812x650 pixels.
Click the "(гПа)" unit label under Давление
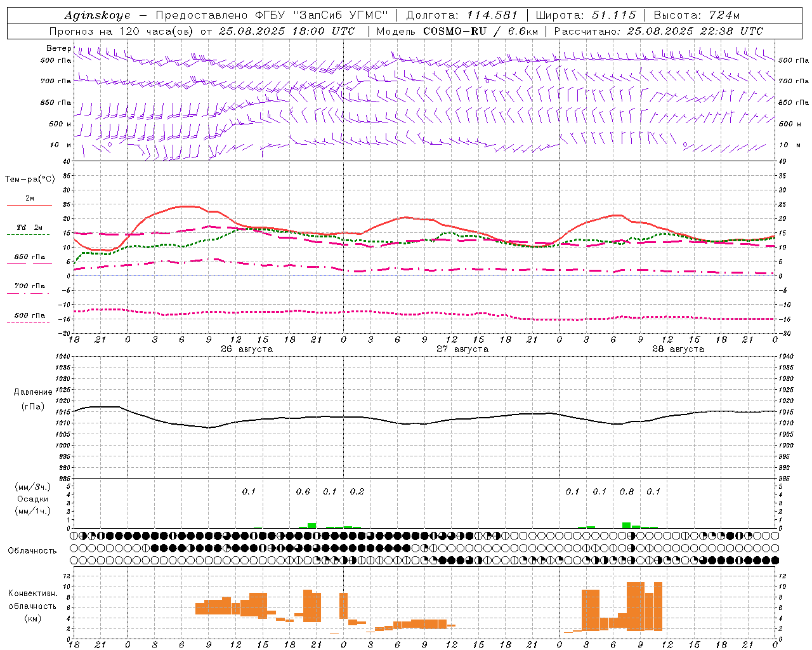[33, 407]
